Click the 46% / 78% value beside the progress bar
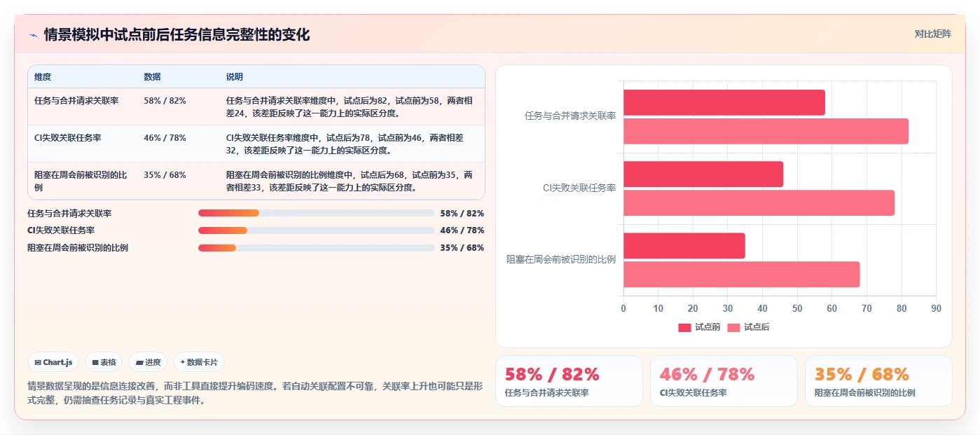The width and height of the screenshot is (980, 435). click(462, 230)
